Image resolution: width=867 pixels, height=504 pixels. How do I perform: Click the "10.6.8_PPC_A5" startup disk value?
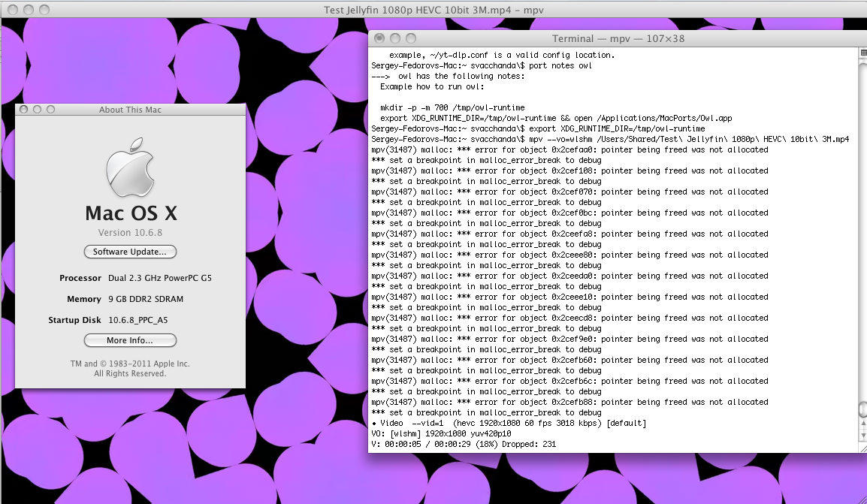coord(137,320)
